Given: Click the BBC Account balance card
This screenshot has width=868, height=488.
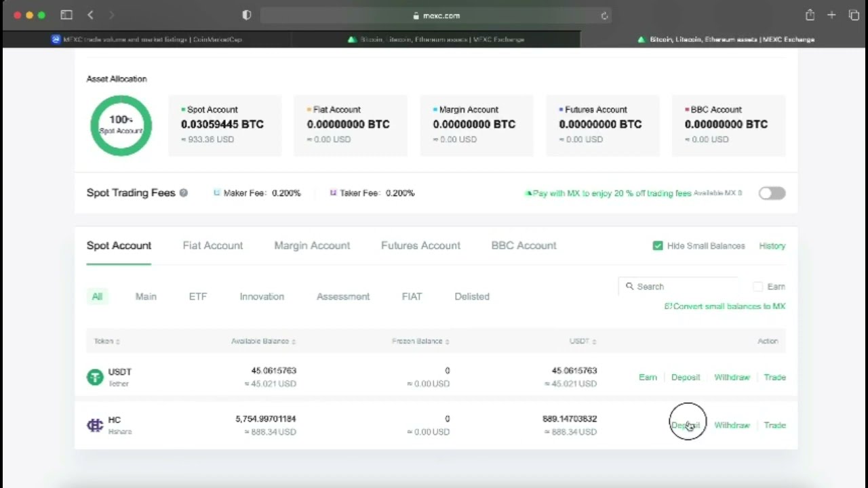Looking at the screenshot, I should click(x=729, y=125).
